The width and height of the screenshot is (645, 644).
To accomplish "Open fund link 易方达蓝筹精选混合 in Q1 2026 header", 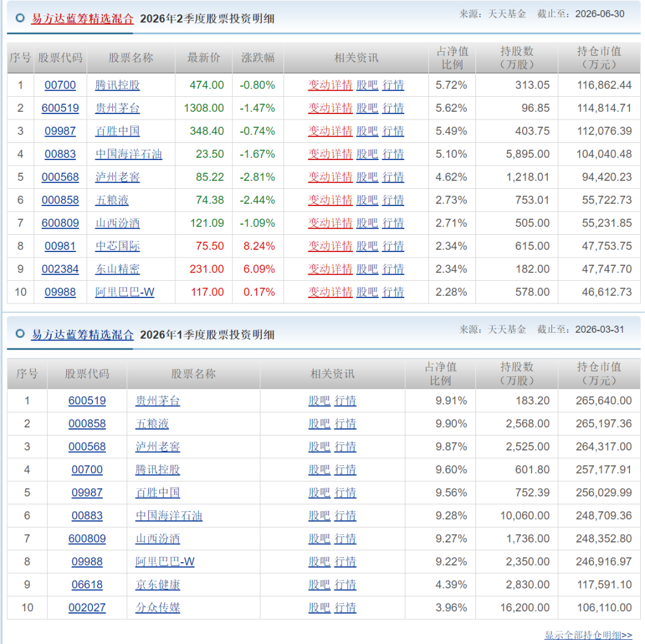I will point(82,335).
